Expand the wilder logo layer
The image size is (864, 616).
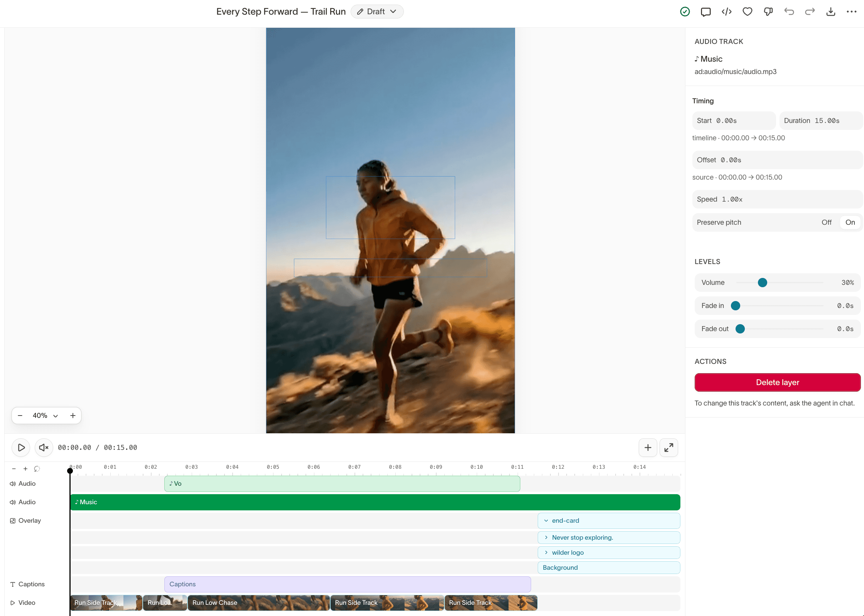point(546,553)
